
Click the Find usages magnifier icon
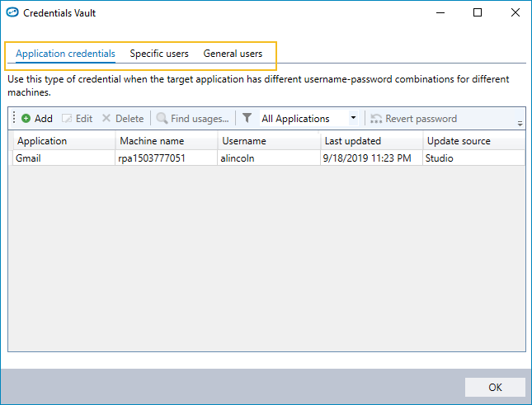pyautogui.click(x=162, y=119)
